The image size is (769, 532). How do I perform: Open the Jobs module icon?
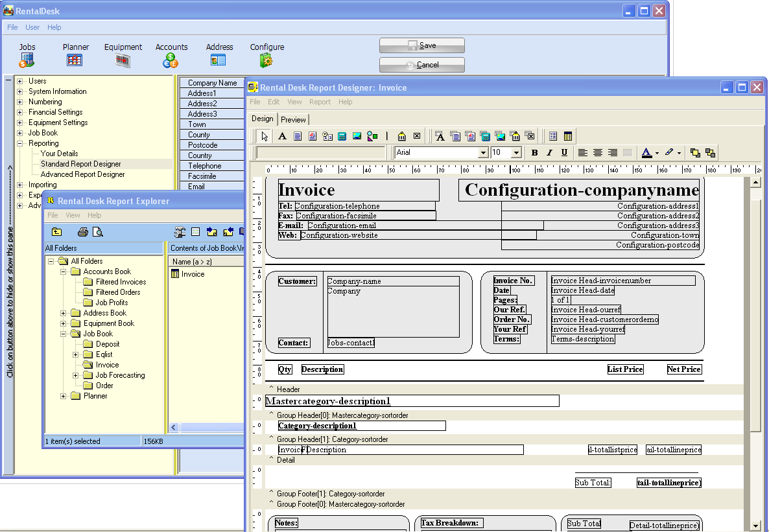click(27, 60)
